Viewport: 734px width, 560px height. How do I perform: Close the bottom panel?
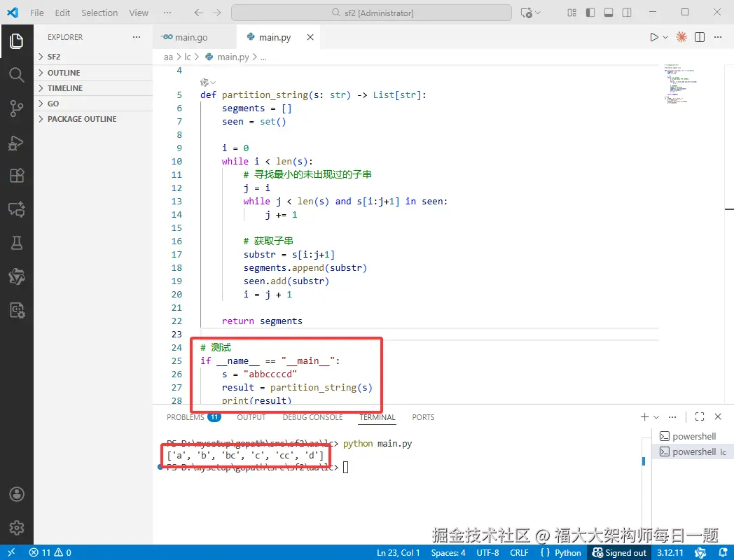click(x=718, y=416)
